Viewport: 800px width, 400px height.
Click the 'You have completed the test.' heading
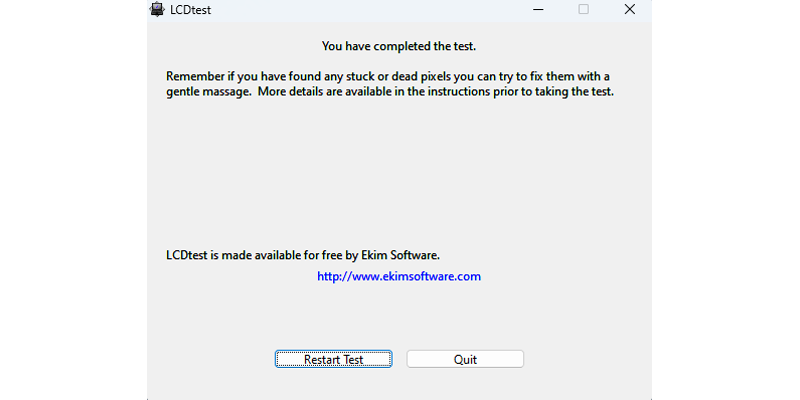click(x=399, y=46)
